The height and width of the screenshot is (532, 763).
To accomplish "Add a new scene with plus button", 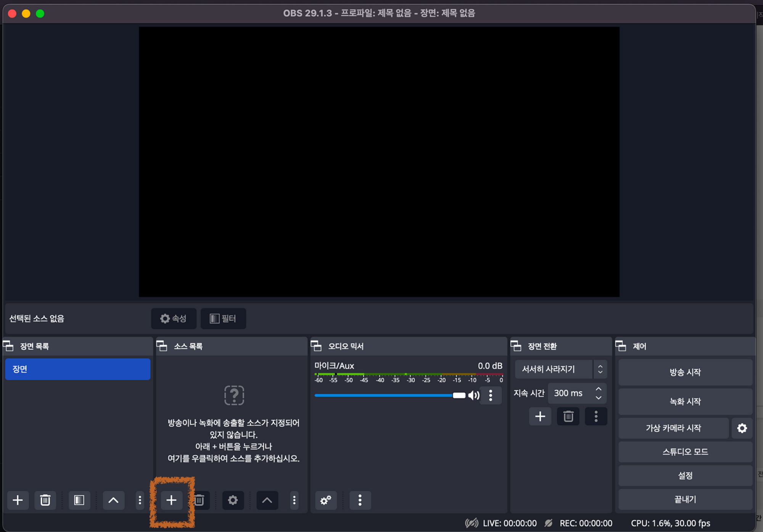I will pos(18,500).
